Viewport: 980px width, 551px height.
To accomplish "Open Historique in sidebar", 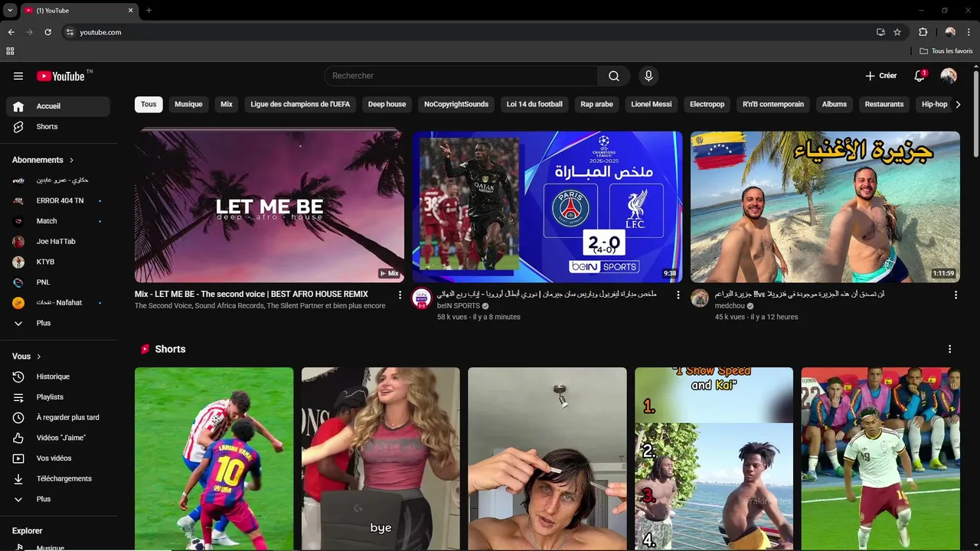I will [x=58, y=377].
